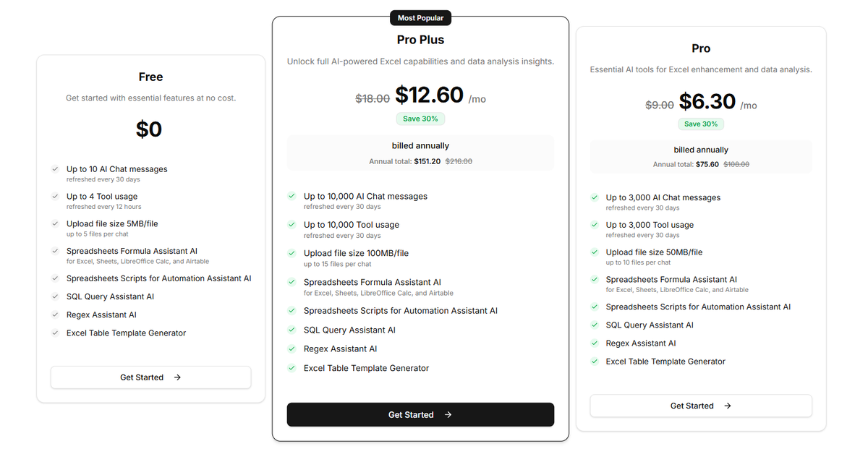This screenshot has height=449, width=868.
Task: Click Get Started button in Free plan
Action: [150, 377]
